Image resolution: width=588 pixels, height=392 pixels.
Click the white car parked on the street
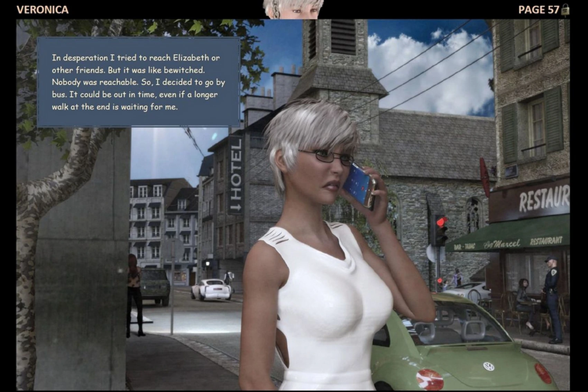(211, 289)
